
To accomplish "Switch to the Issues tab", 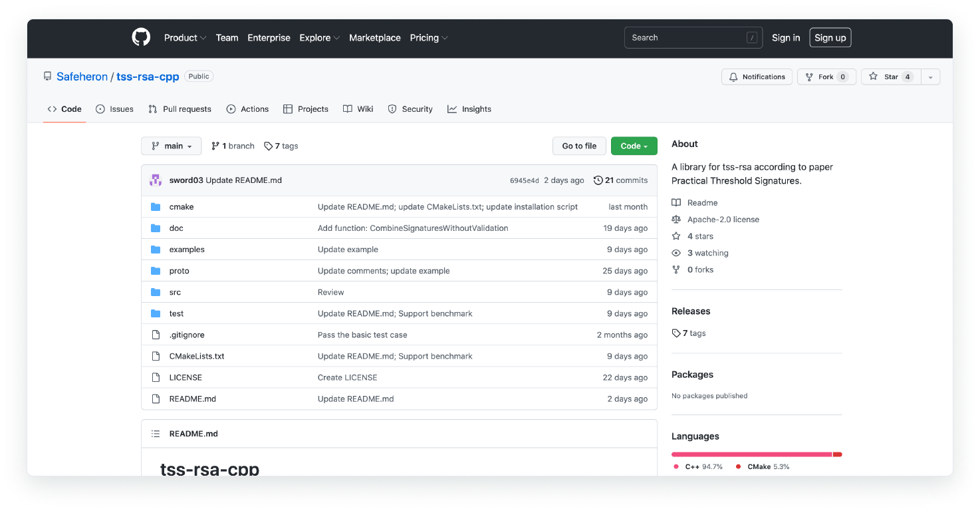I will 114,109.
